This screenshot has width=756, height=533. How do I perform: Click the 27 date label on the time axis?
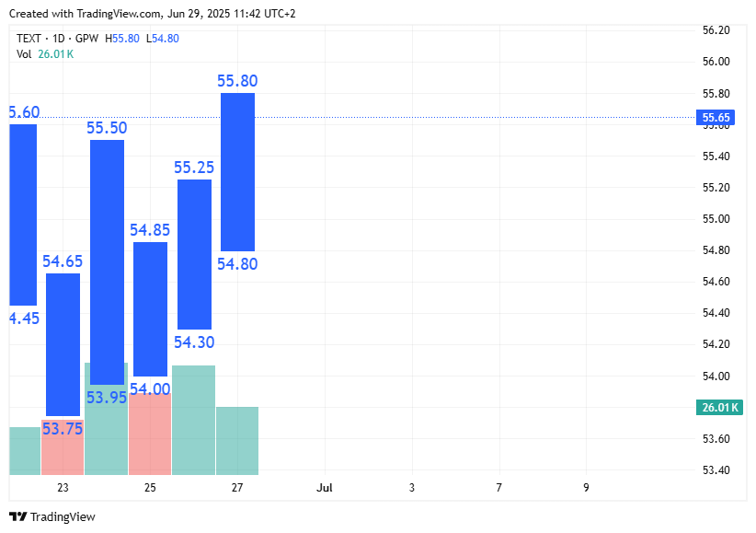[236, 488]
